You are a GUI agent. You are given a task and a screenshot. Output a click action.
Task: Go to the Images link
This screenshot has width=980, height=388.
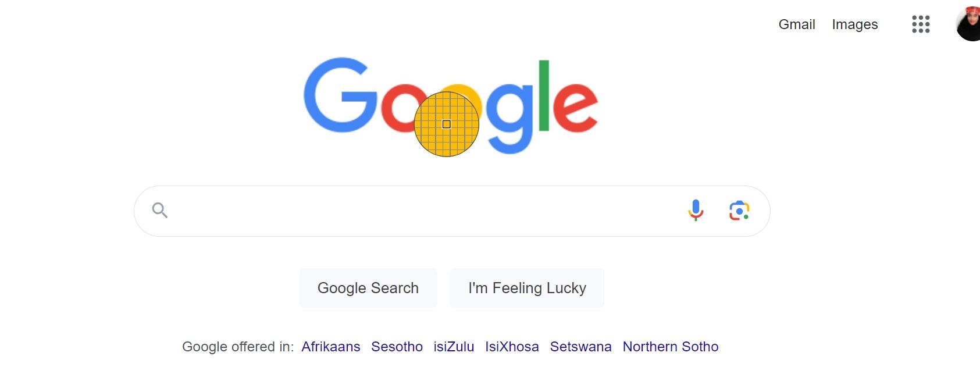tap(854, 24)
